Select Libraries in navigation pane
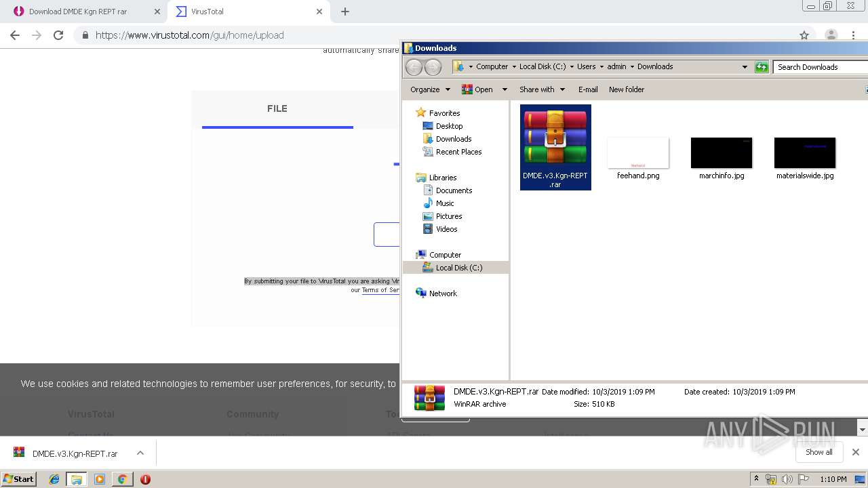The width and height of the screenshot is (868, 488). click(442, 178)
